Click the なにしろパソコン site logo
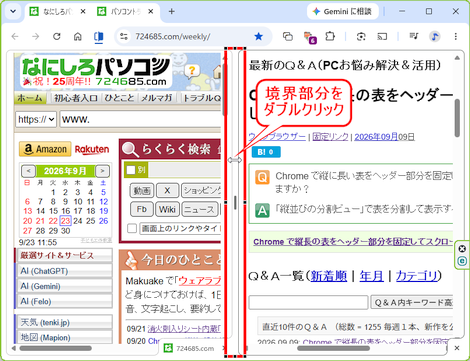 click(x=96, y=71)
